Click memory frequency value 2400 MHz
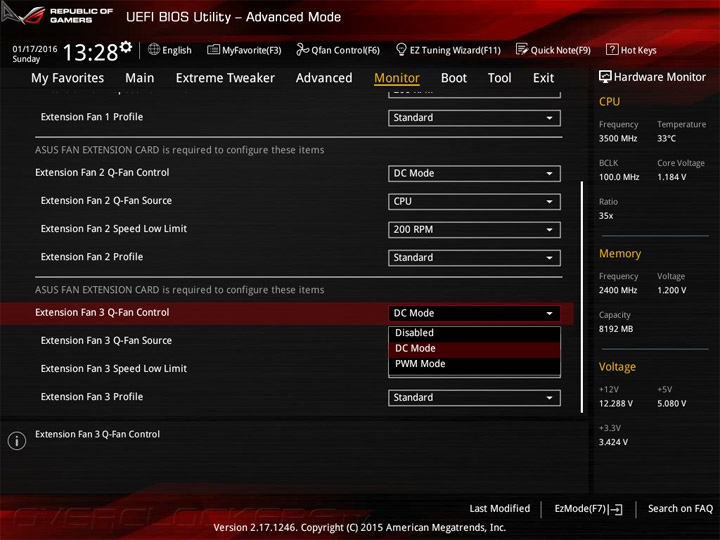Screen dimensions: 720x540 pos(618,291)
